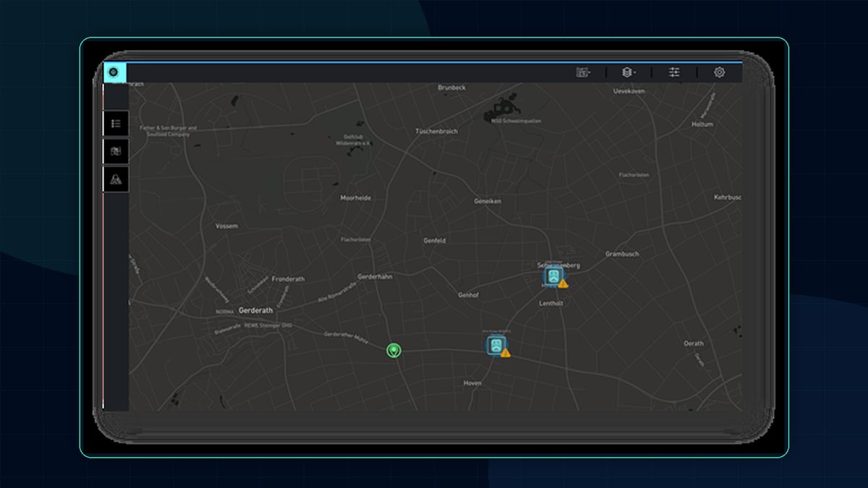Click warning triangle on Schwanenberg marker
This screenshot has width=868, height=488.
coord(563,284)
